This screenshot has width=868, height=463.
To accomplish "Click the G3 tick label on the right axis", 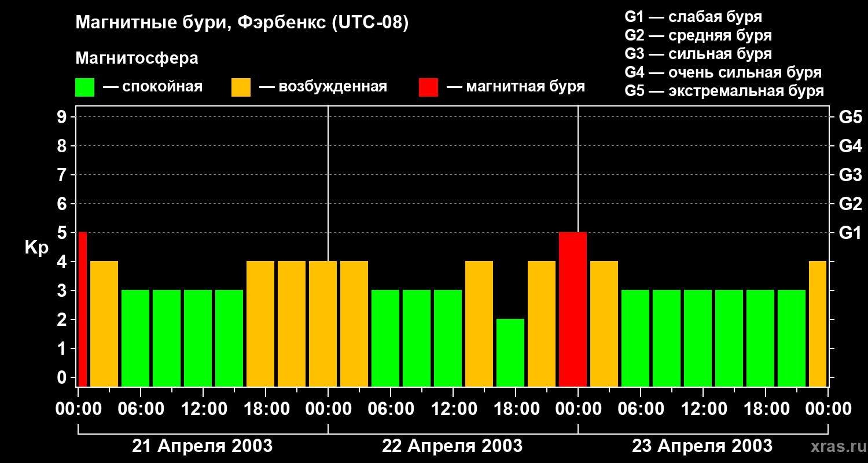I will 851,175.
